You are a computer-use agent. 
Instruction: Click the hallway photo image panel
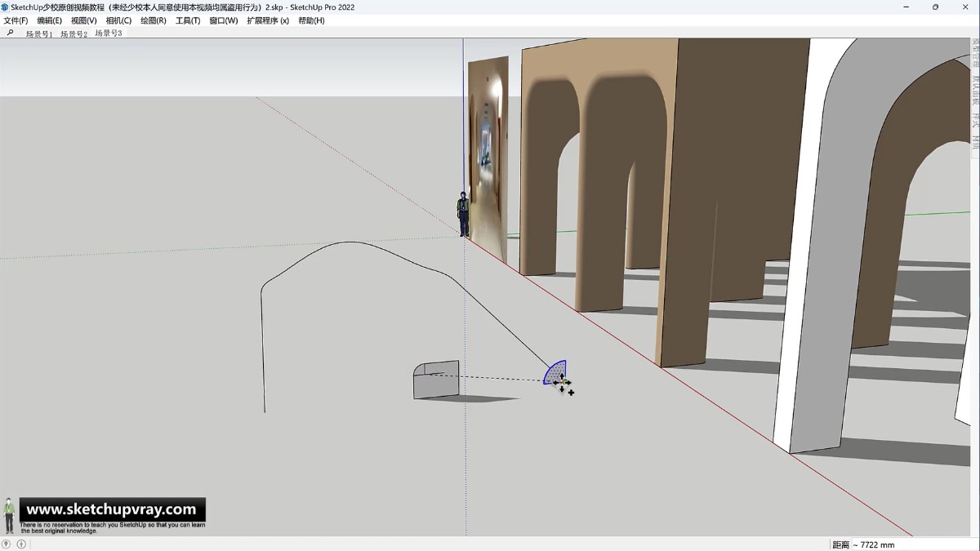coord(488,158)
